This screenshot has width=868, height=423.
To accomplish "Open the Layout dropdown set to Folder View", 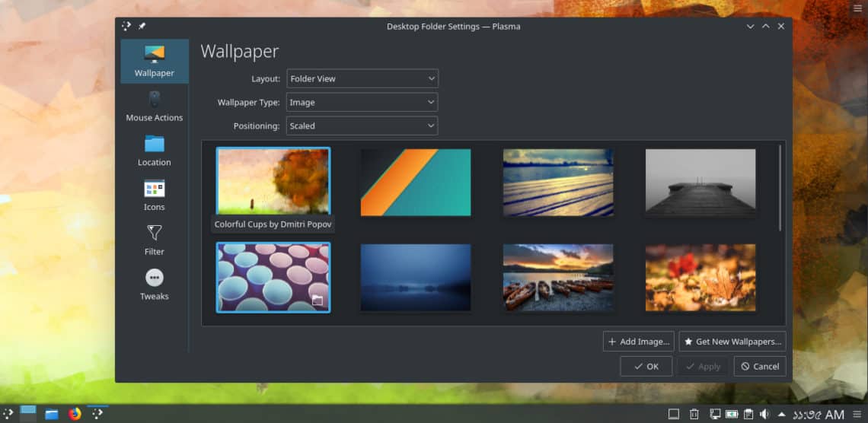I will click(x=362, y=78).
